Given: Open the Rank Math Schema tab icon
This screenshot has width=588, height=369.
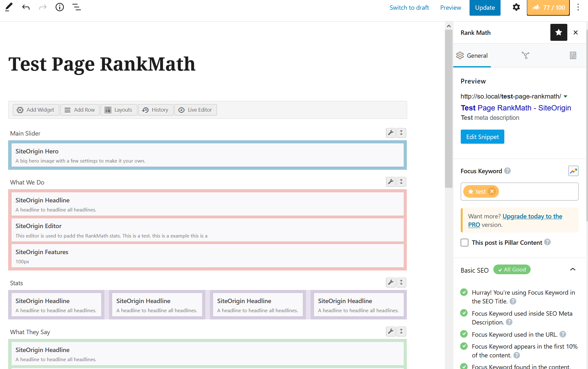Looking at the screenshot, I should pyautogui.click(x=573, y=56).
